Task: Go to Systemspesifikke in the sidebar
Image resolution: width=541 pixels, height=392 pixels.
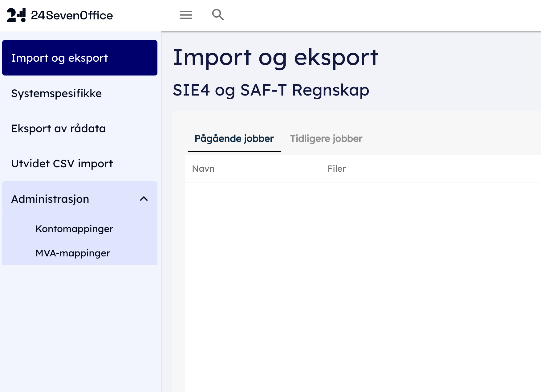Action: pyautogui.click(x=56, y=93)
